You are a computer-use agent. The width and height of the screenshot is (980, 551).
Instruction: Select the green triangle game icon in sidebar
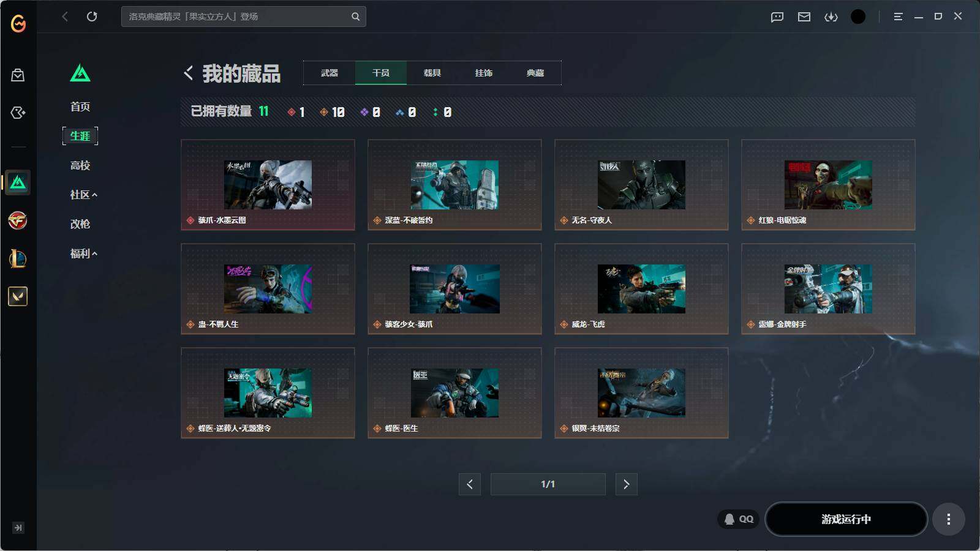point(18,182)
